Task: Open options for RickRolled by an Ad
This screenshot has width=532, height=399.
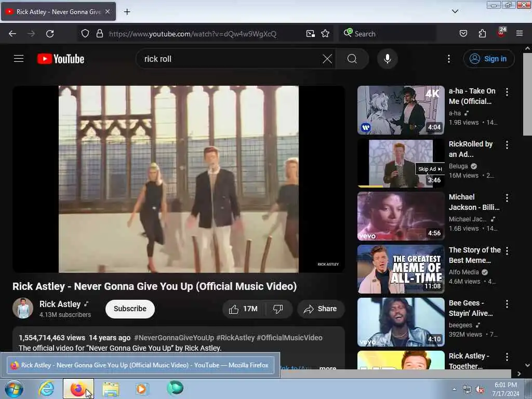Action: (x=507, y=145)
